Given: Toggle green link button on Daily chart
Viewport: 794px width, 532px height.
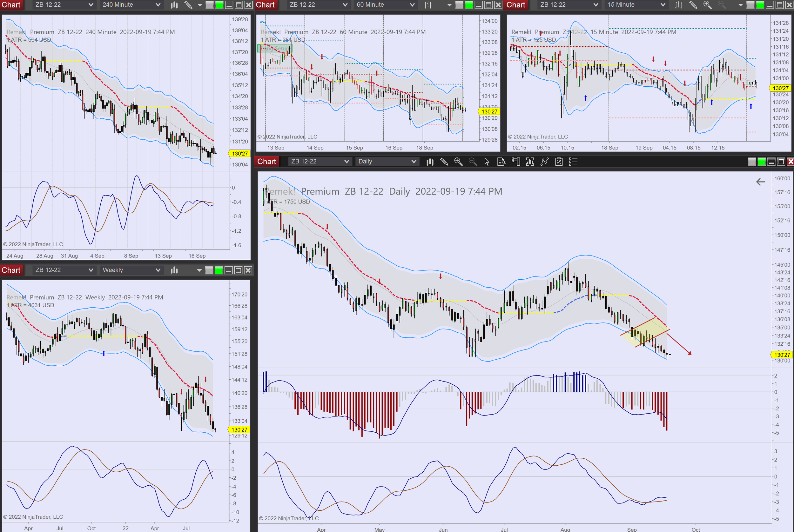Looking at the screenshot, I should [x=761, y=162].
